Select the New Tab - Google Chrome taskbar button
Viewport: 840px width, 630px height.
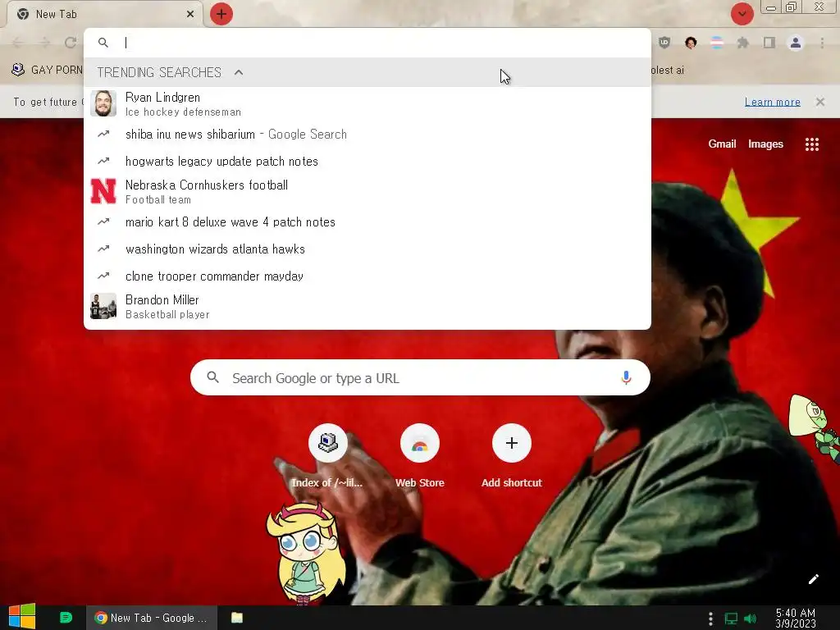pyautogui.click(x=152, y=618)
